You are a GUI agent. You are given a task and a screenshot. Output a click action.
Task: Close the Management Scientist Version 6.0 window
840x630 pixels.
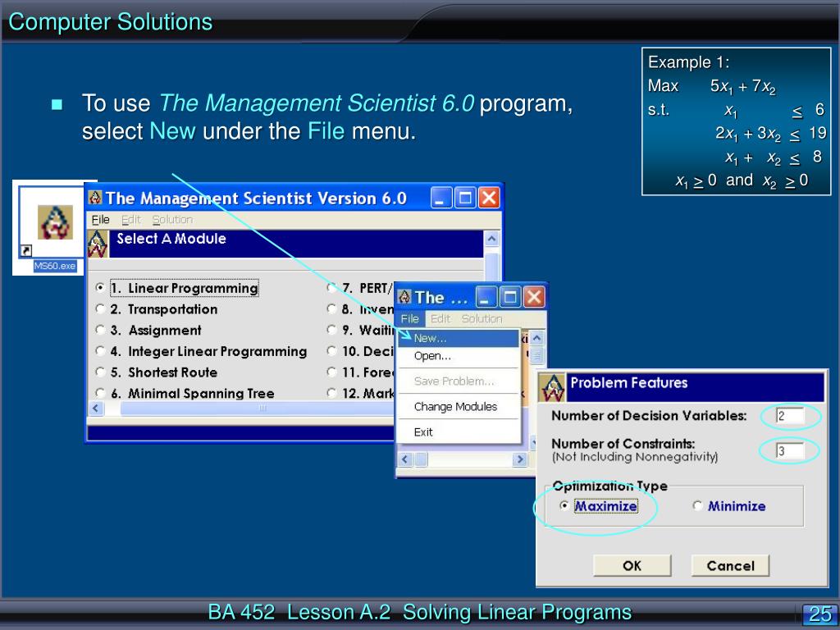489,198
